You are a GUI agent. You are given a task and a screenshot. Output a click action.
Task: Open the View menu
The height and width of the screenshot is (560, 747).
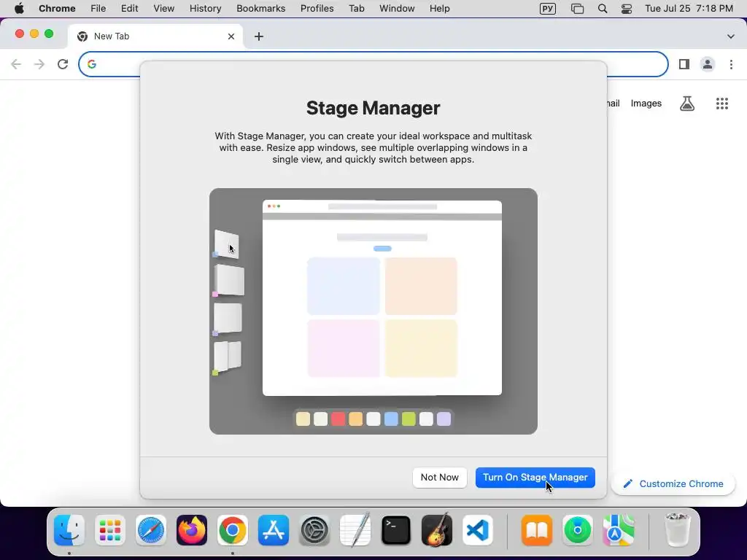pos(164,9)
